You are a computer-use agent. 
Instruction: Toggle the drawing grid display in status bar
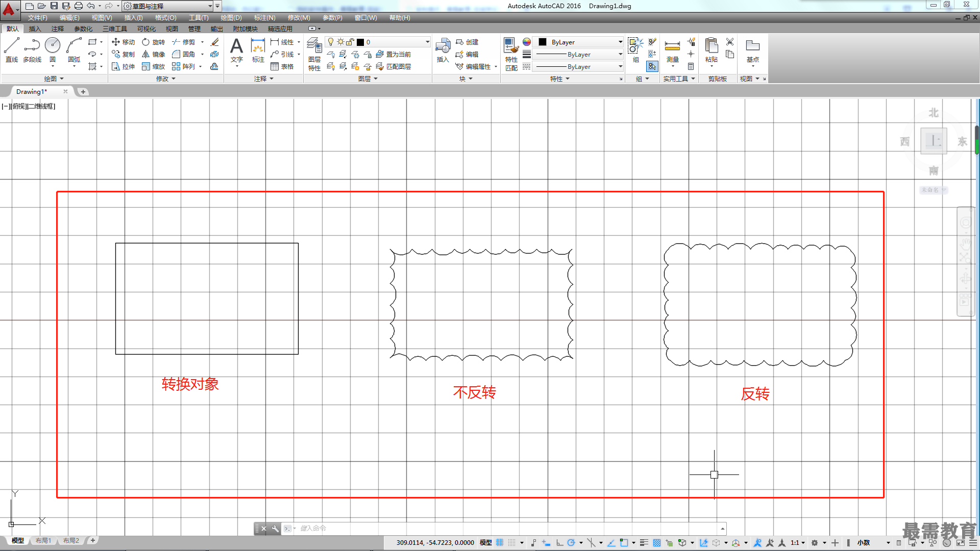click(x=500, y=543)
